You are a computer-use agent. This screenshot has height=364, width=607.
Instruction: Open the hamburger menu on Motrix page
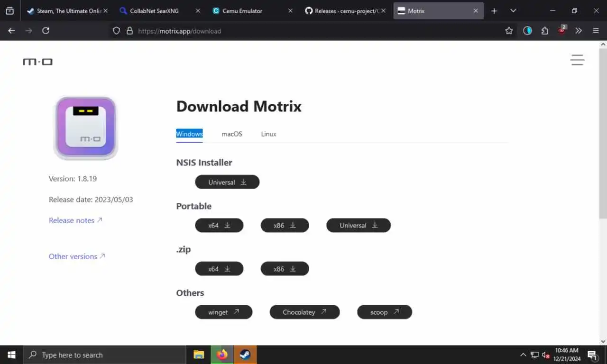(x=577, y=60)
